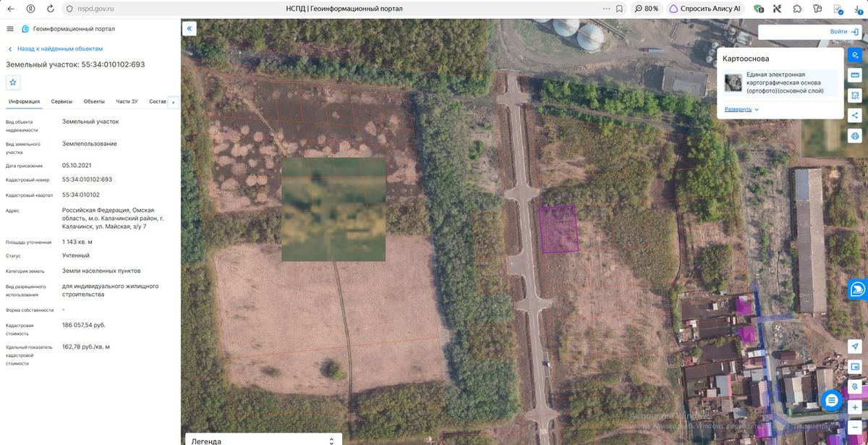
Task: Go back via Назад к найденным объектам
Action: tap(55, 48)
